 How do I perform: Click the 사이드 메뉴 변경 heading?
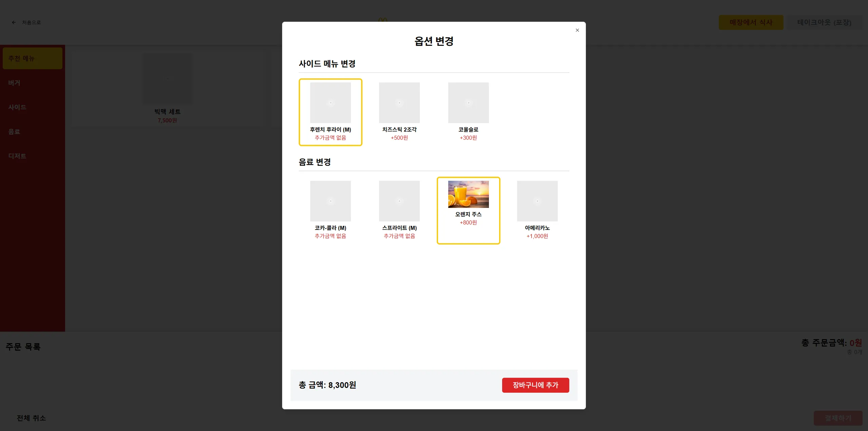[327, 64]
